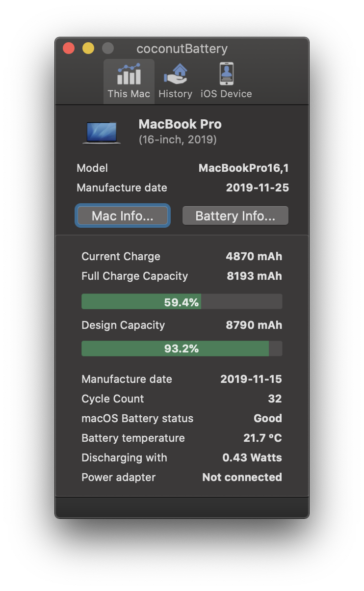The height and width of the screenshot is (591, 364).
Task: Click the gray disabled zoom button
Action: (x=107, y=48)
